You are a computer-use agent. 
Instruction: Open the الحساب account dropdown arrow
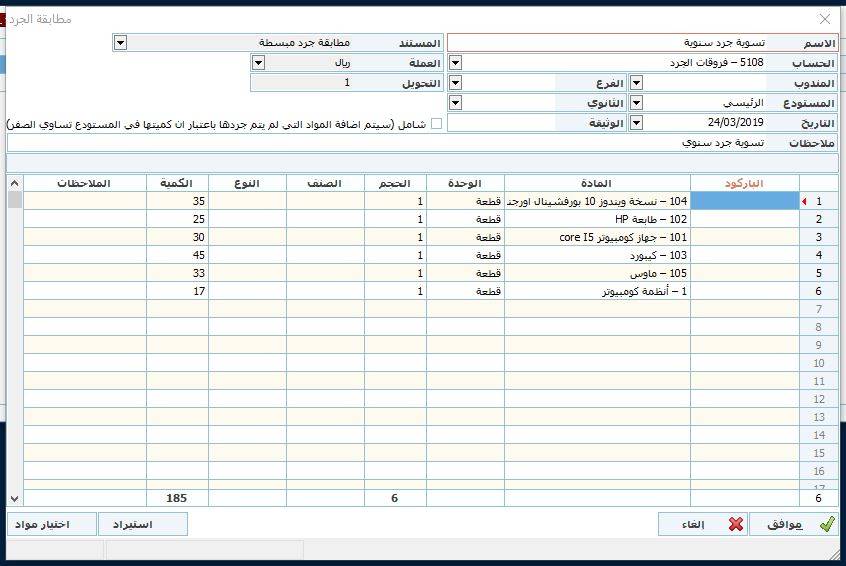(455, 63)
